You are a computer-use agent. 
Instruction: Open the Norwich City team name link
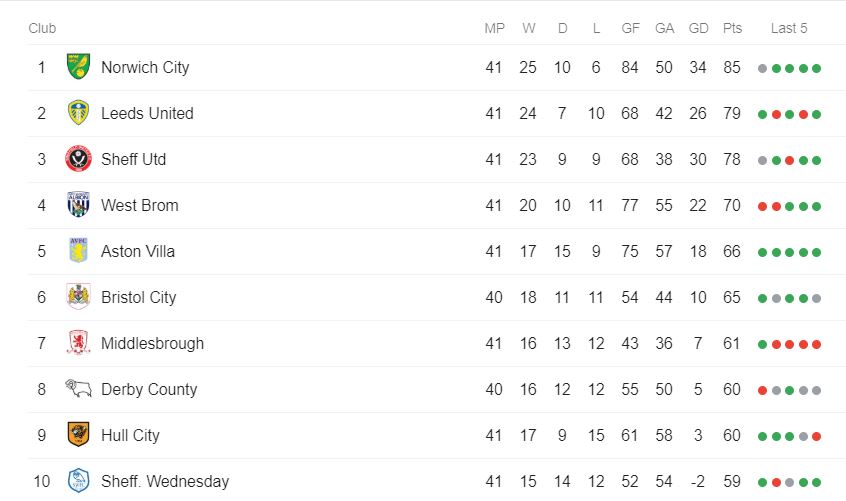145,67
